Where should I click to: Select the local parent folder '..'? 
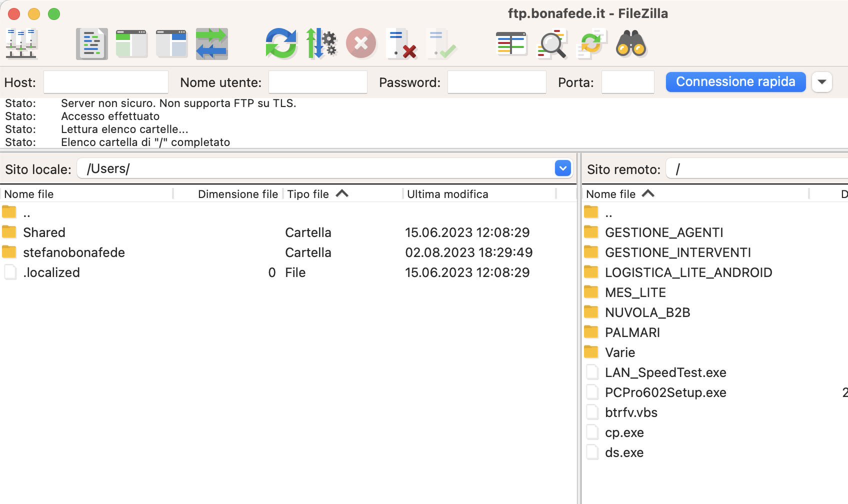[288, 212]
